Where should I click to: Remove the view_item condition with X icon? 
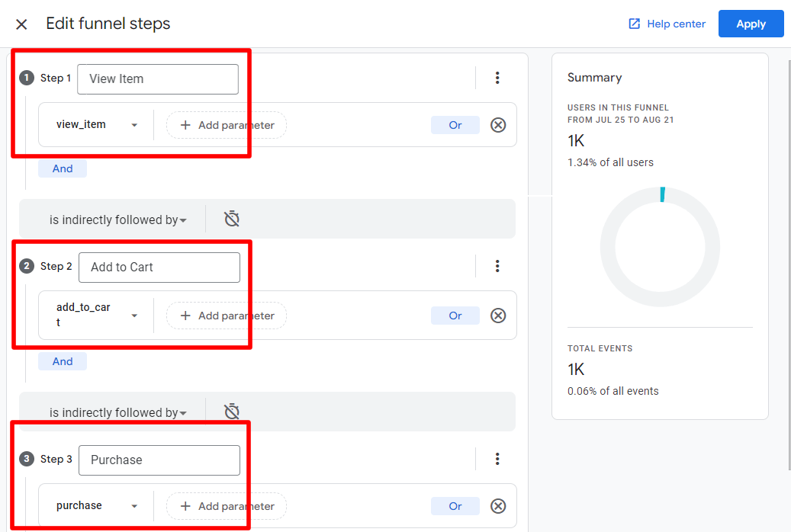click(498, 125)
